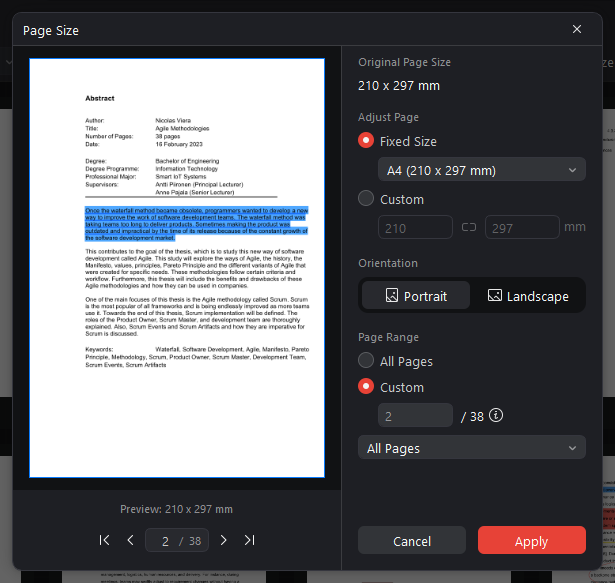The height and width of the screenshot is (583, 615).
Task: Select the Fixed Size radio button
Action: (366, 141)
